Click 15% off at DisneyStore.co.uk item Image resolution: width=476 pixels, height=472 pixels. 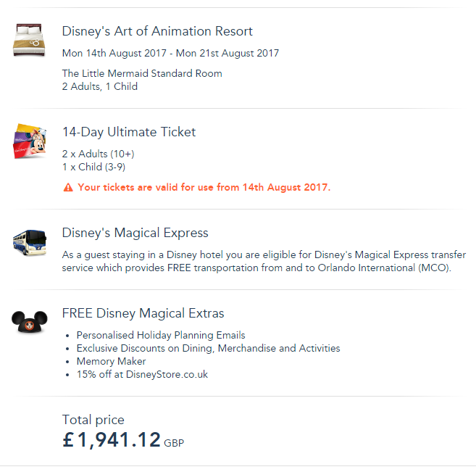142,374
